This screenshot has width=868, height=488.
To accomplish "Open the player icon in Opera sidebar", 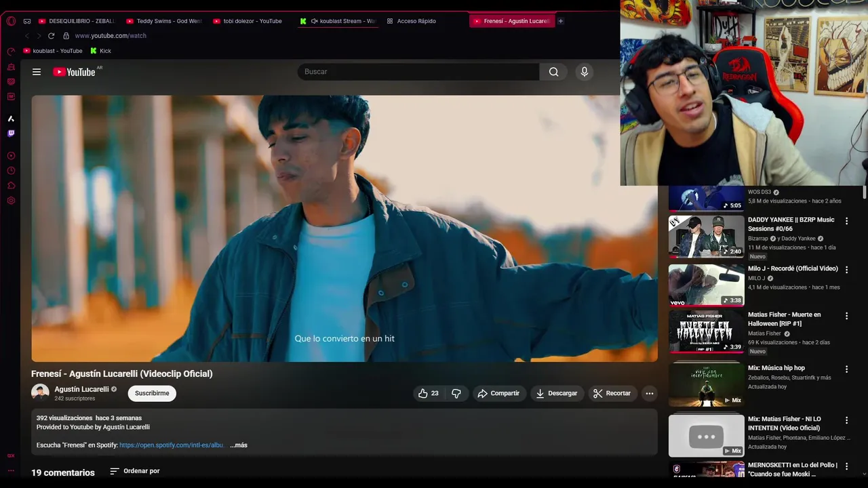I will pos(11,156).
